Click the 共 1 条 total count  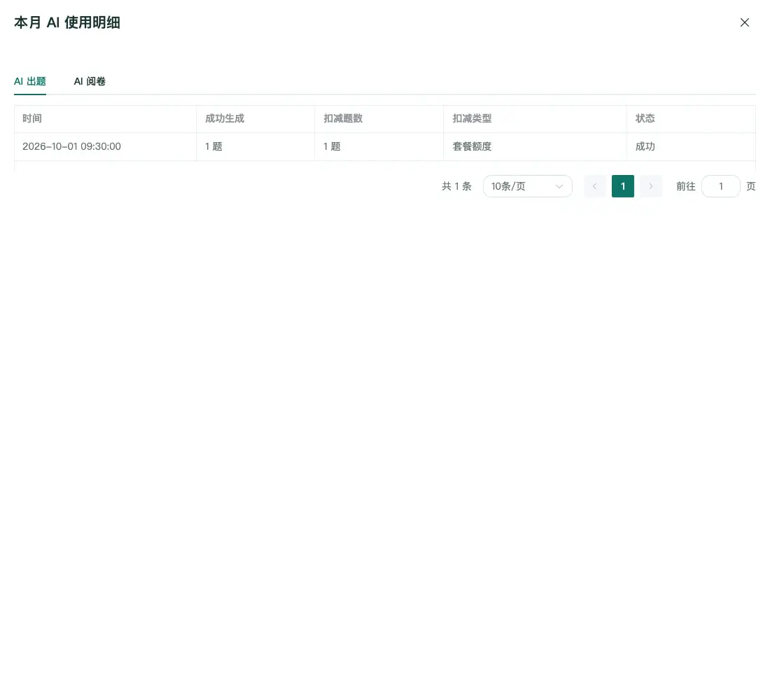[456, 186]
